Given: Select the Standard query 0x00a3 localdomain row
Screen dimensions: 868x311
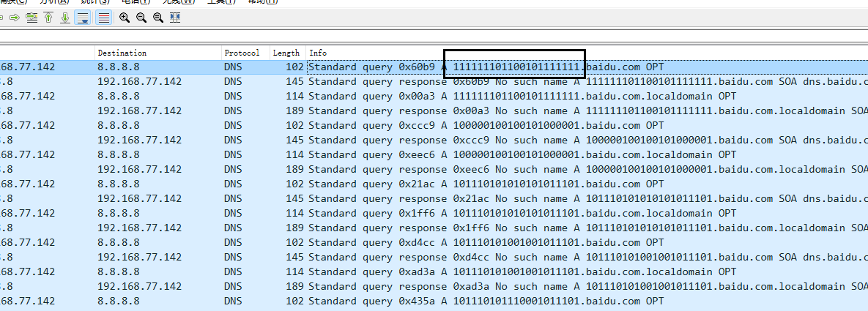Looking at the screenshot, I should [434, 97].
